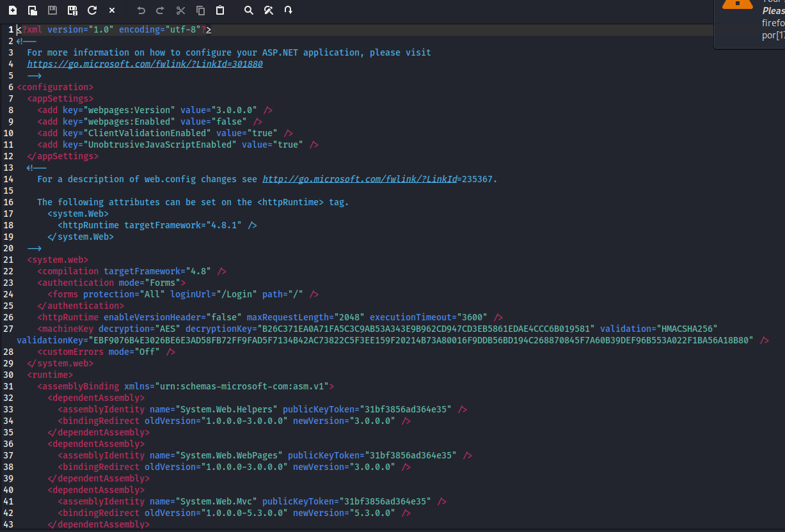The height and width of the screenshot is (532, 785).
Task: Click the Open file toolbar icon
Action: click(32, 10)
